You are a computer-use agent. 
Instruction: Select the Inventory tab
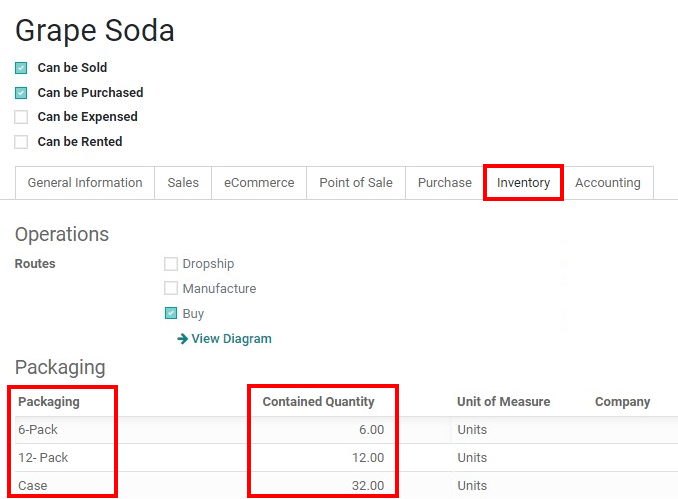click(523, 183)
